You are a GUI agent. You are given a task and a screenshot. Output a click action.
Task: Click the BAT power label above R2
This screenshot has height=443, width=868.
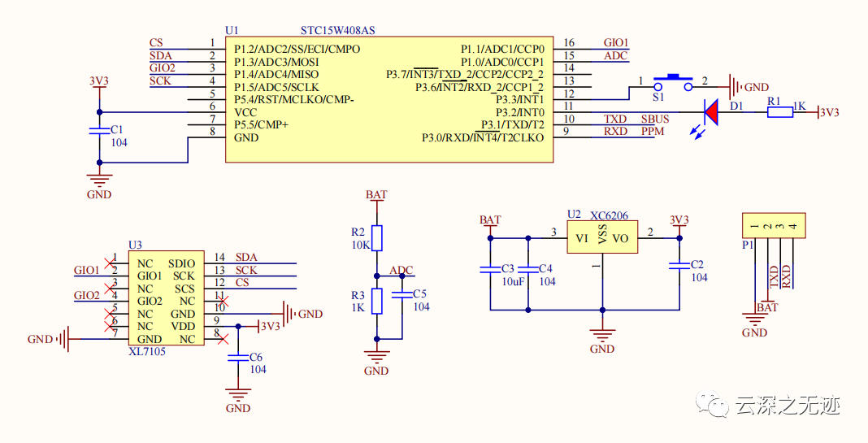tap(376, 195)
